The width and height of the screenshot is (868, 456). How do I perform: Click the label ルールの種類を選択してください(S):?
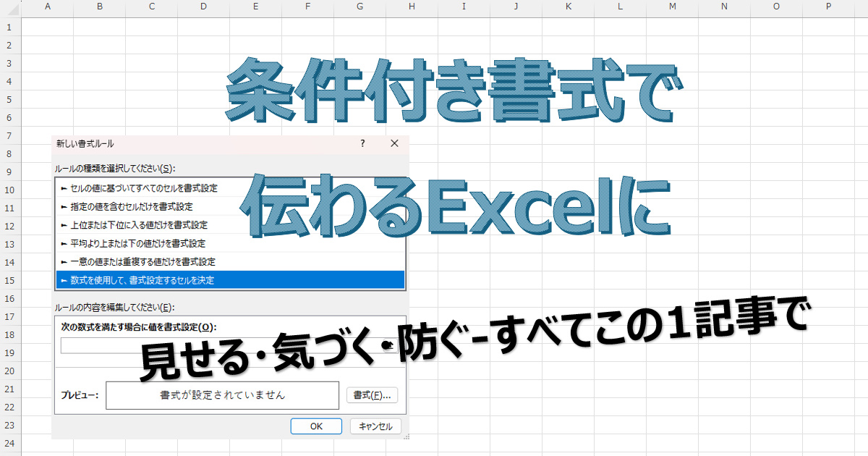115,168
